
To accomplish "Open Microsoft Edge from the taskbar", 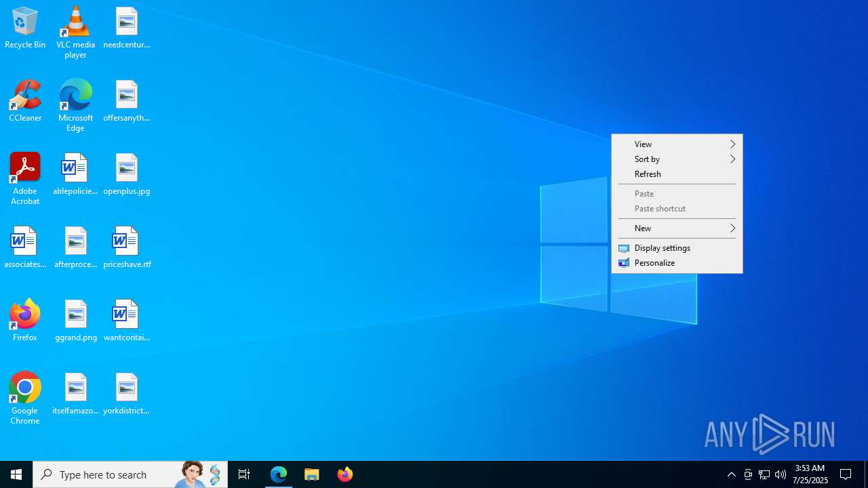I will click(279, 474).
